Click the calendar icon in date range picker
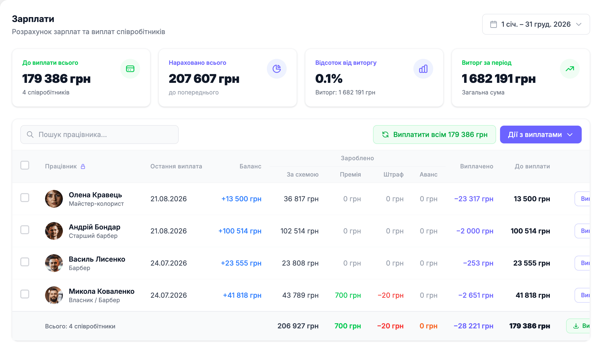Screen dimensions: 602x364 493,24
